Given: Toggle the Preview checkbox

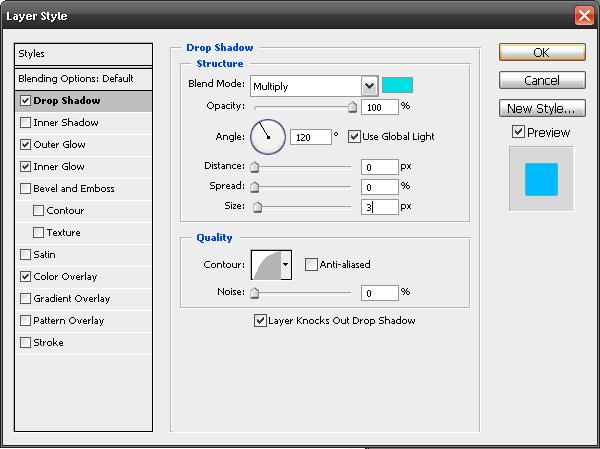Looking at the screenshot, I should [518, 132].
